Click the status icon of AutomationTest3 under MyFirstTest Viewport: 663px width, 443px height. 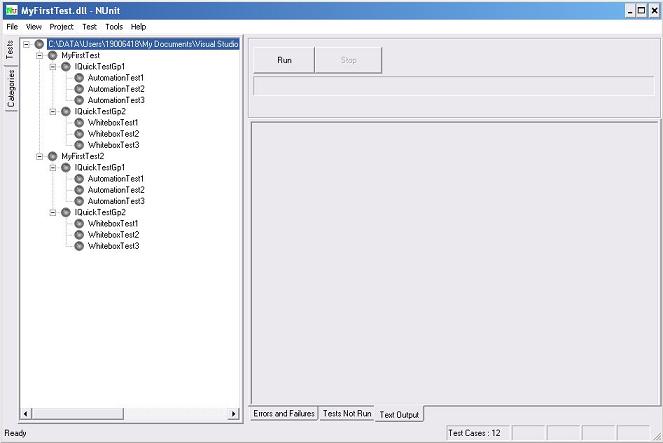79,100
